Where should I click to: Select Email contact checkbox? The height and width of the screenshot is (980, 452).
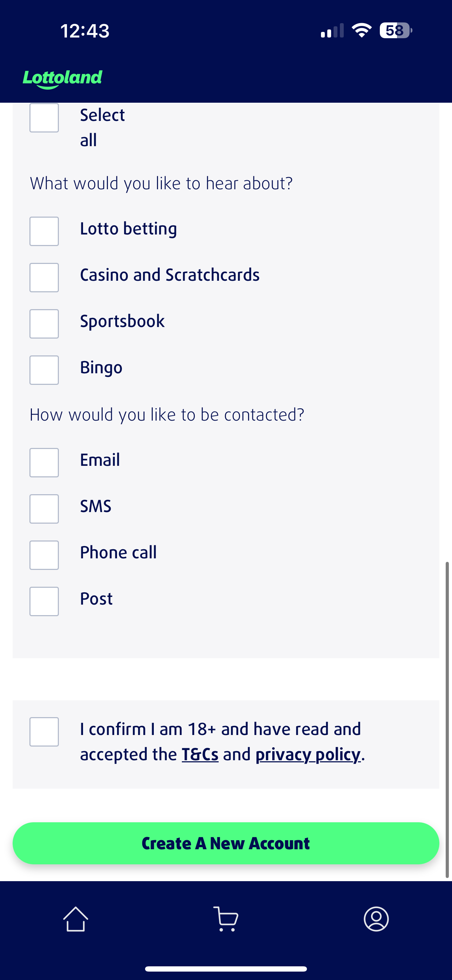pyautogui.click(x=44, y=463)
